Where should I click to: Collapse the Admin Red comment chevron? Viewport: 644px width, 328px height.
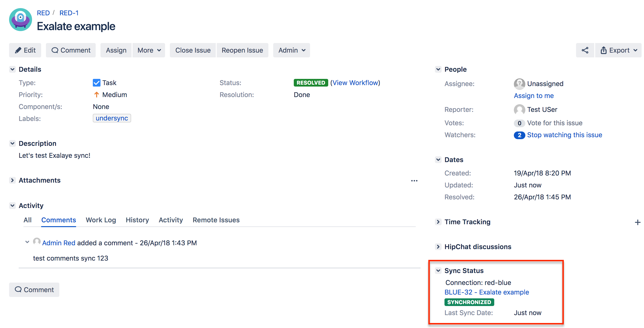pyautogui.click(x=27, y=242)
